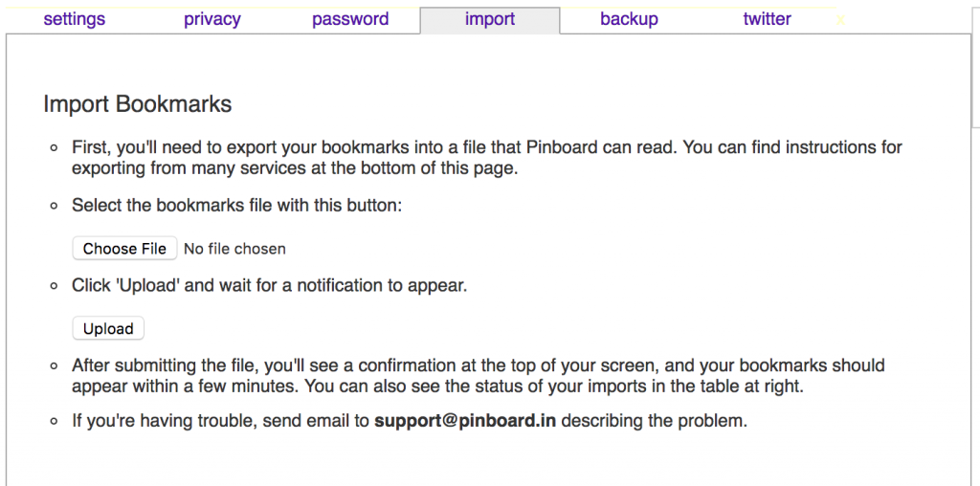Switch to the privacy tab

[212, 19]
